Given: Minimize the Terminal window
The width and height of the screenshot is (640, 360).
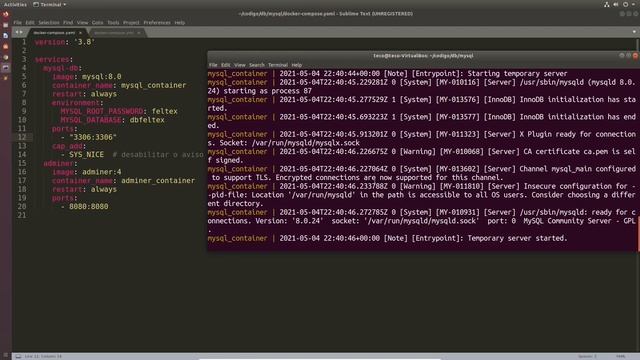Looking at the screenshot, I should (x=622, y=56).
